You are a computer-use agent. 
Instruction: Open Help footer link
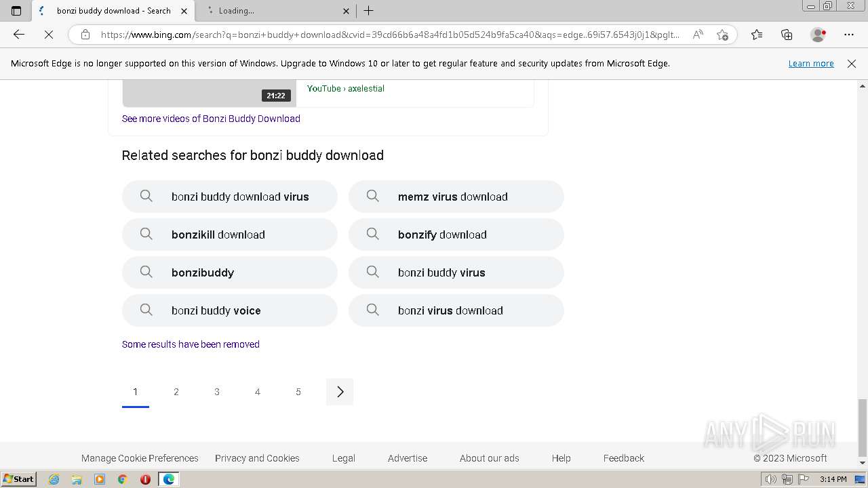[x=561, y=458]
